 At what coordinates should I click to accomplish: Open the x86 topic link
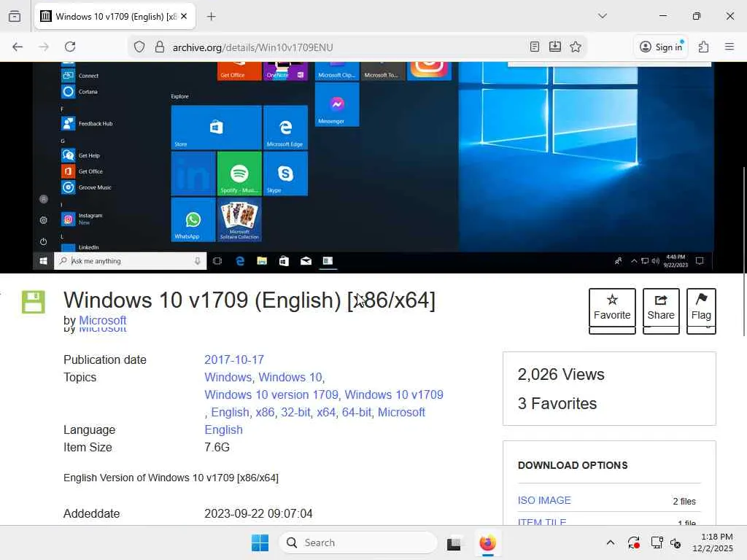(x=265, y=413)
